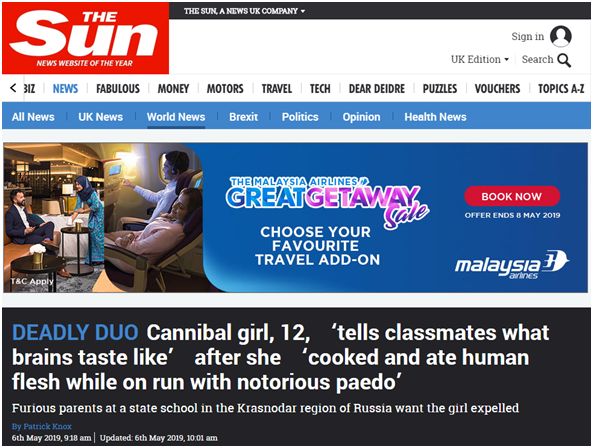Select the Brexit subsection tab
This screenshot has width=593, height=448.
(243, 117)
